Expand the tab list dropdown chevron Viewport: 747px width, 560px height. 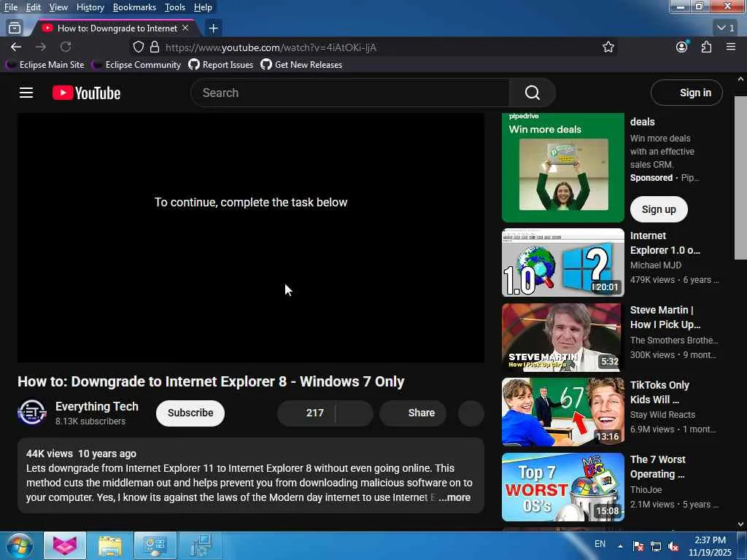[x=726, y=28]
